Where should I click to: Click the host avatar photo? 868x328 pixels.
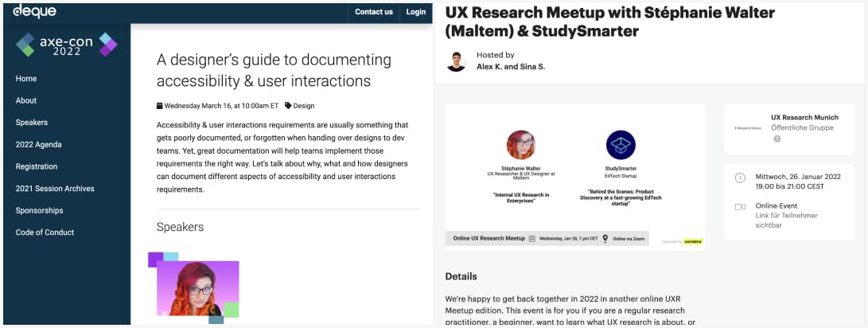point(456,61)
